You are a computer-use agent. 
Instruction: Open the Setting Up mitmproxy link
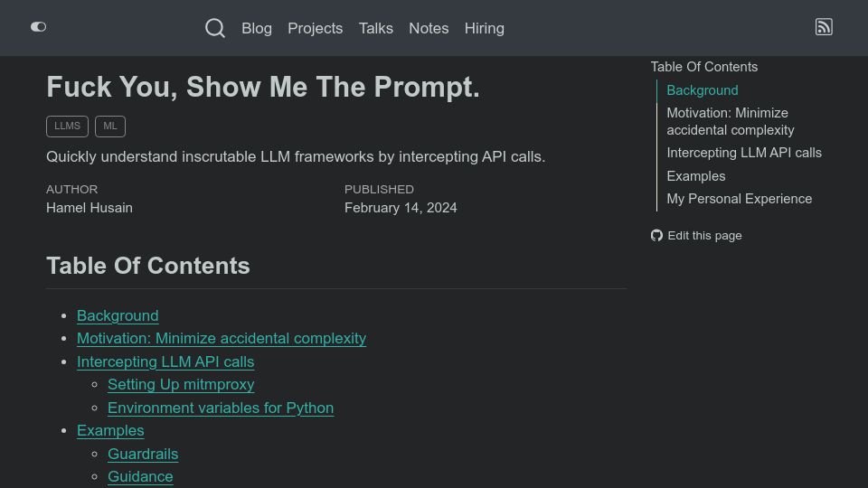(x=181, y=385)
